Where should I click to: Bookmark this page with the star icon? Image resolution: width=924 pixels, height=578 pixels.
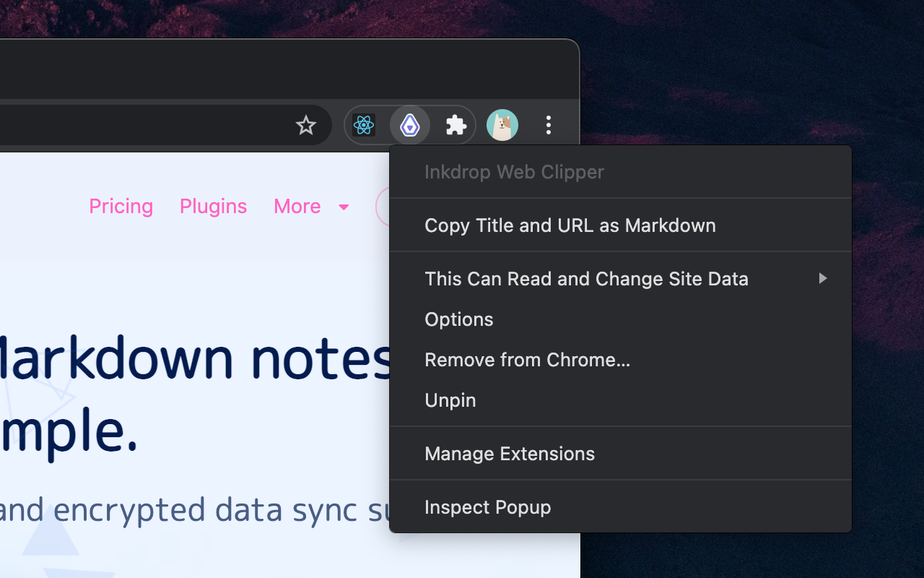(306, 126)
